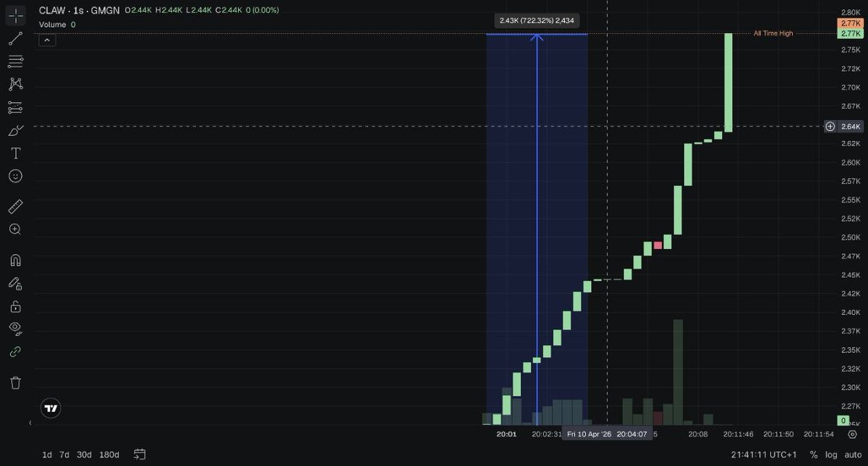Click the 2.64K crosshair price label
The width and height of the screenshot is (868, 466).
851,127
